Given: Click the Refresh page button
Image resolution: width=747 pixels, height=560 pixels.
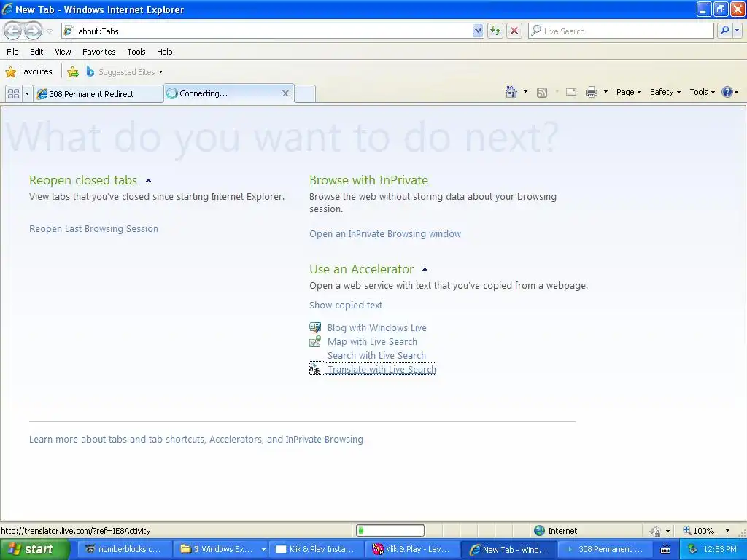Looking at the screenshot, I should (495, 31).
